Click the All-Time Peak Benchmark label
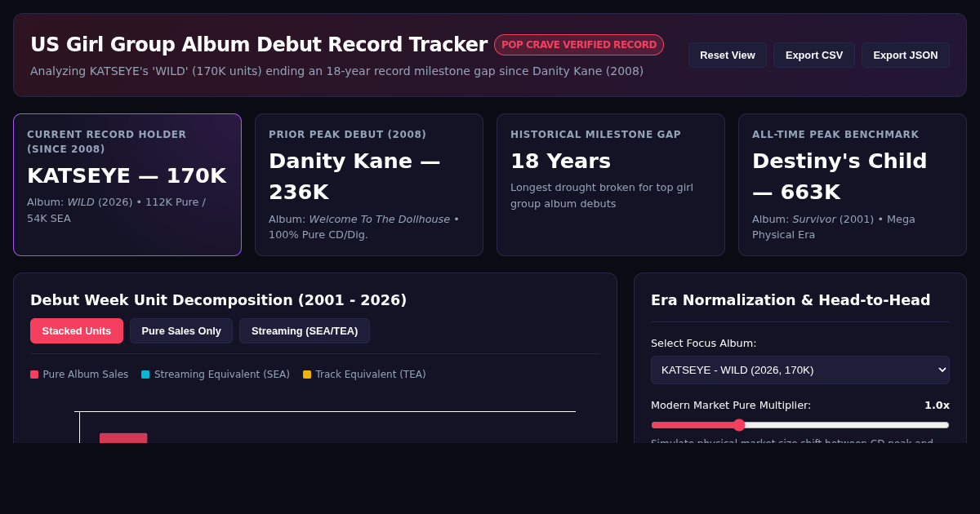The height and width of the screenshot is (514, 980). 835,135
